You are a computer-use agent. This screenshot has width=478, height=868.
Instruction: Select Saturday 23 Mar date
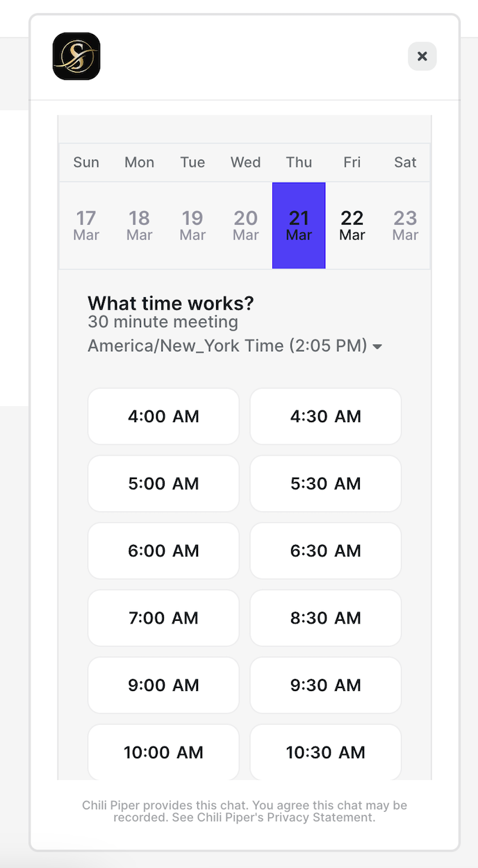pos(405,225)
